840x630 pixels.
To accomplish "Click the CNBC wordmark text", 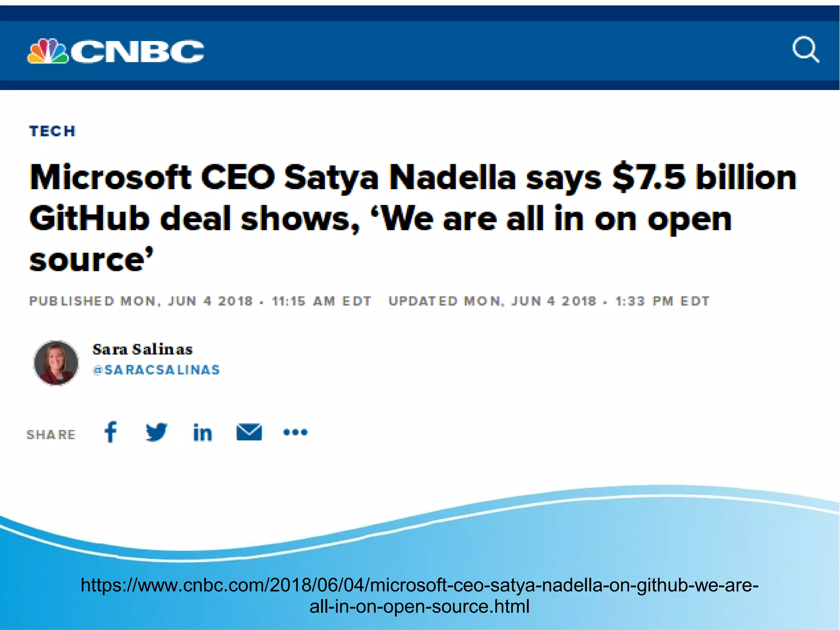I will pos(137,52).
